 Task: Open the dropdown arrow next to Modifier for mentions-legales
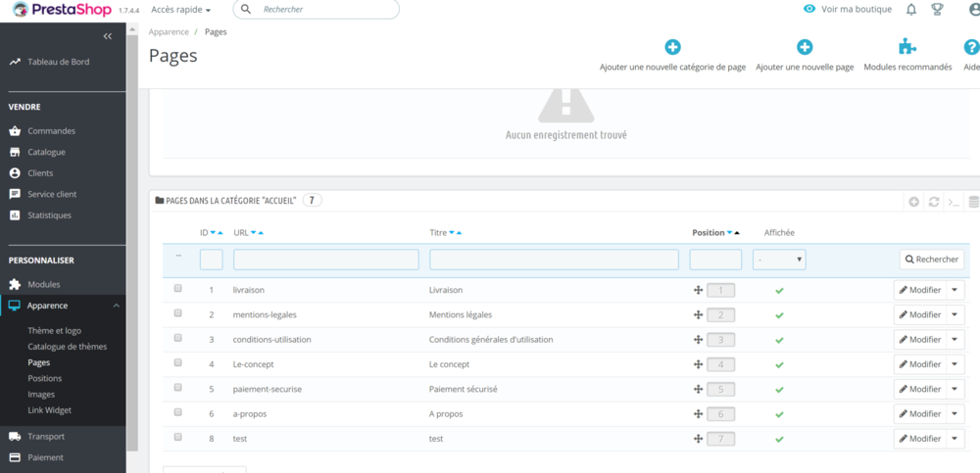(x=955, y=314)
